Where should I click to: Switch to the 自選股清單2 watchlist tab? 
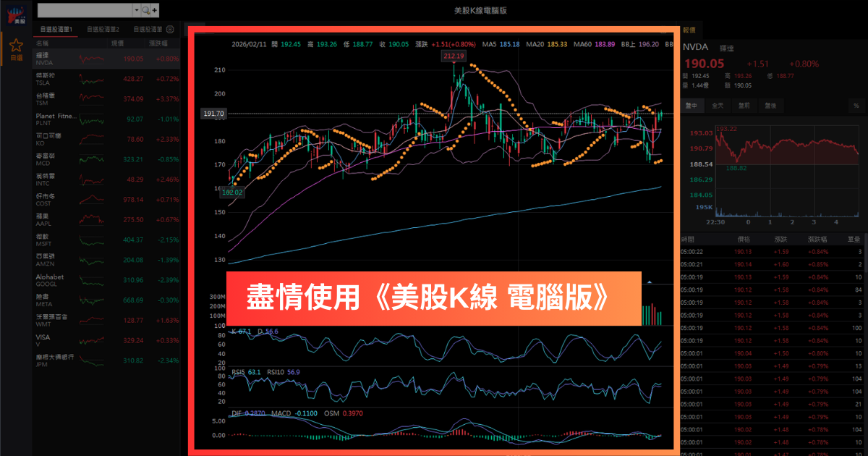click(x=103, y=29)
